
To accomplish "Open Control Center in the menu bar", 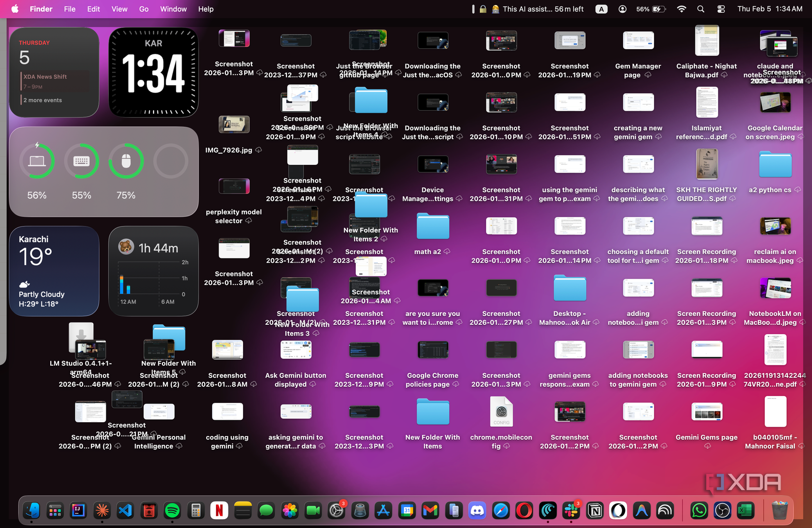I will tap(721, 9).
